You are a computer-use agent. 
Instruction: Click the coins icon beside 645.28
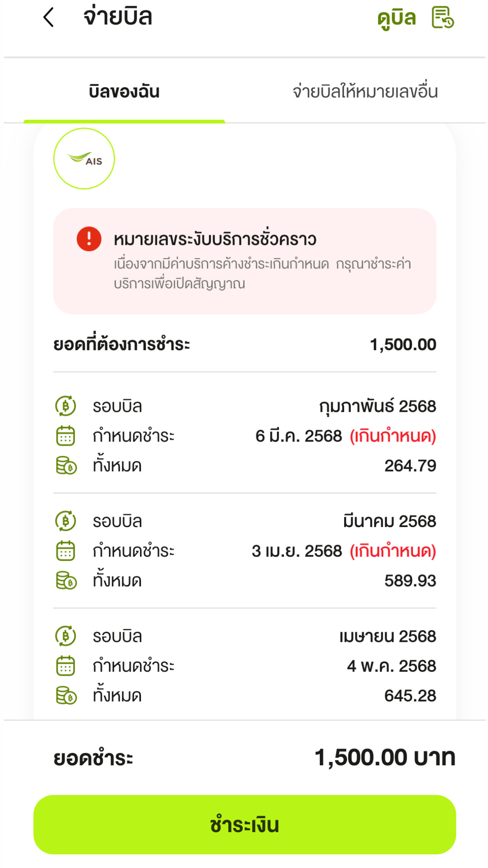point(66,695)
